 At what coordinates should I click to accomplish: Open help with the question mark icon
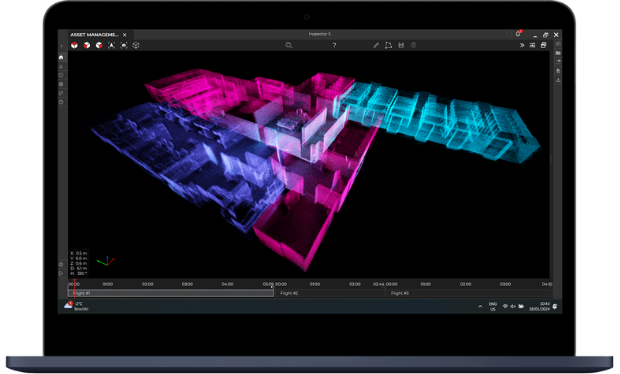[334, 45]
